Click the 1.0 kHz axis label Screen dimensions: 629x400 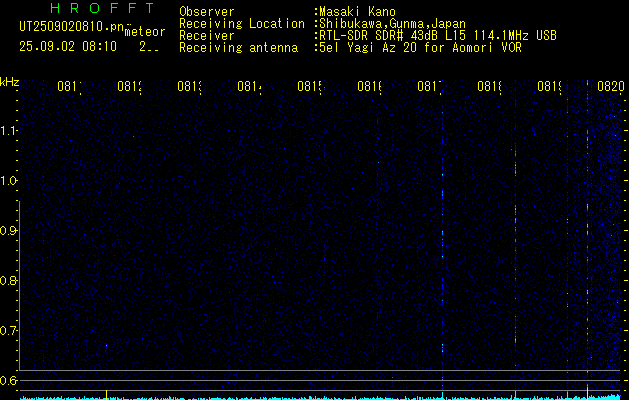tap(8, 181)
